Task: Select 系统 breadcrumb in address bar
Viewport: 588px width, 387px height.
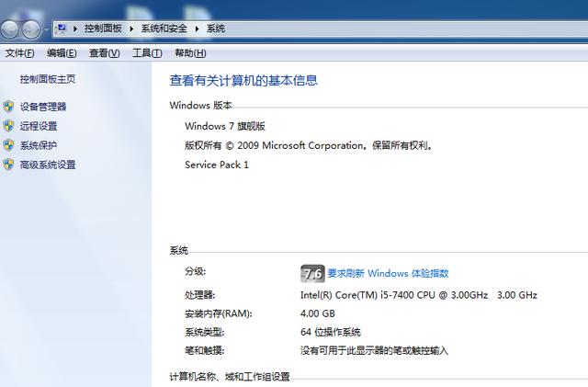Action: point(216,28)
